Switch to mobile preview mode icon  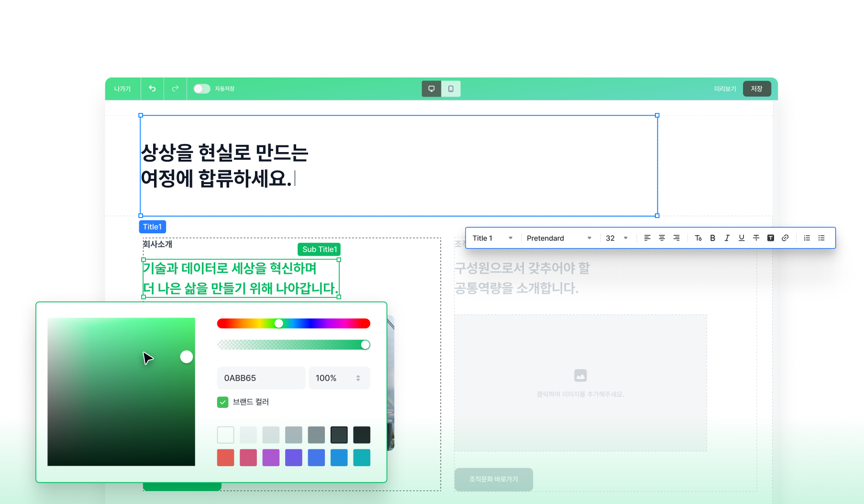click(451, 88)
